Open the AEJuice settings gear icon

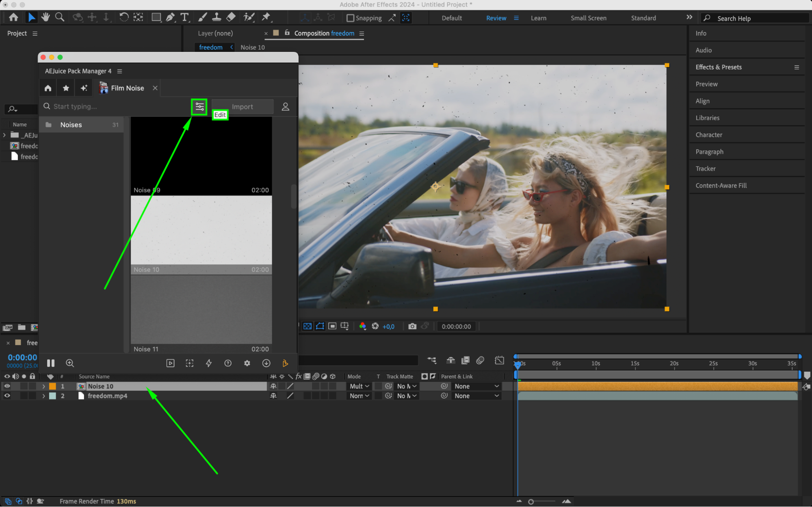247,363
